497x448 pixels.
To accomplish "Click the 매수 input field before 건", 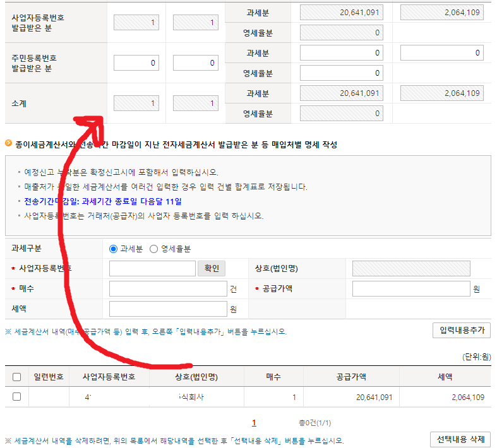I will coord(167,289).
